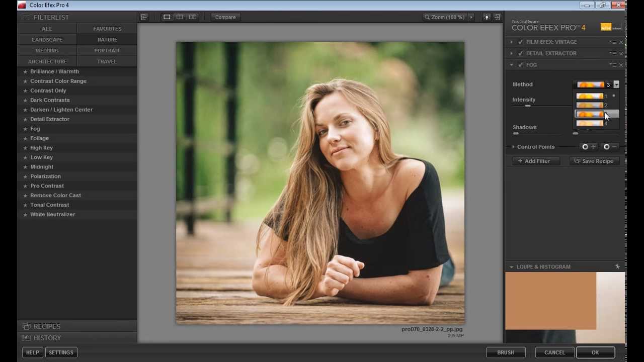Open the zoom level arrow menu
The width and height of the screenshot is (644, 362).
471,17
